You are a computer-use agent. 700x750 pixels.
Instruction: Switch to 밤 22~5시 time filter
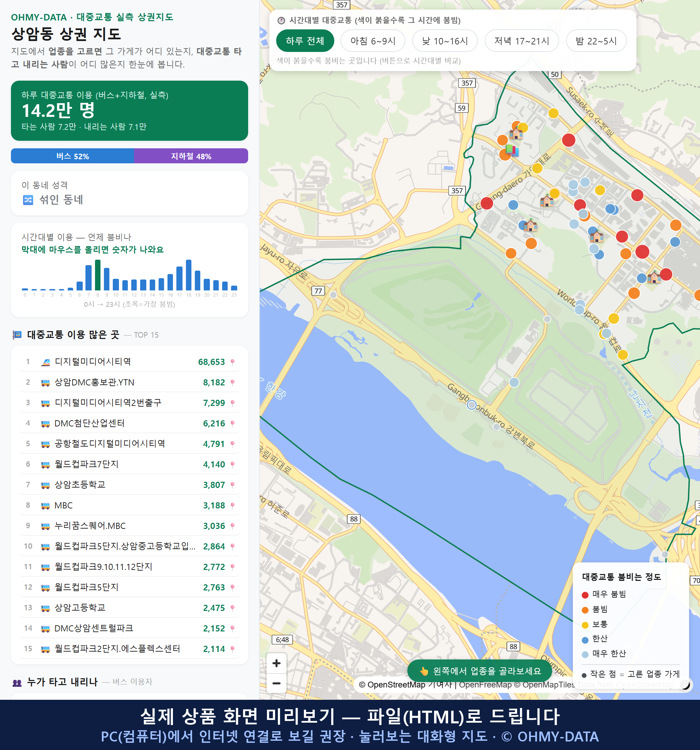596,41
